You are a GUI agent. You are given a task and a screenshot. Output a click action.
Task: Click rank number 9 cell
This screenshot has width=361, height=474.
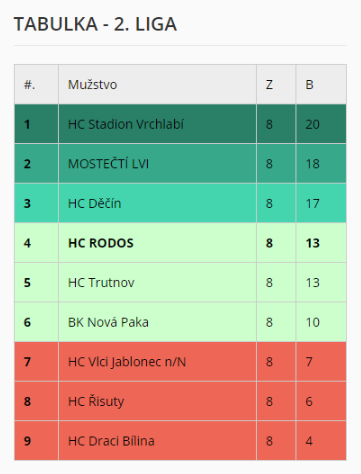click(x=36, y=441)
